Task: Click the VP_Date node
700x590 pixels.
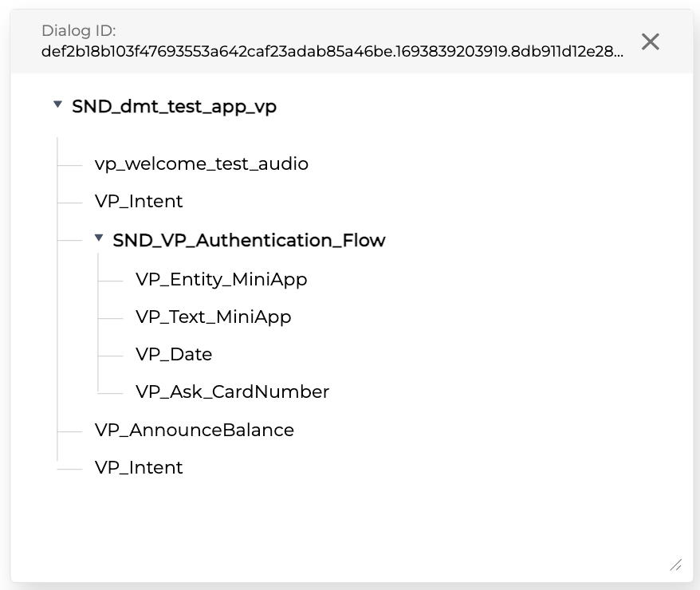Action: coord(174,354)
